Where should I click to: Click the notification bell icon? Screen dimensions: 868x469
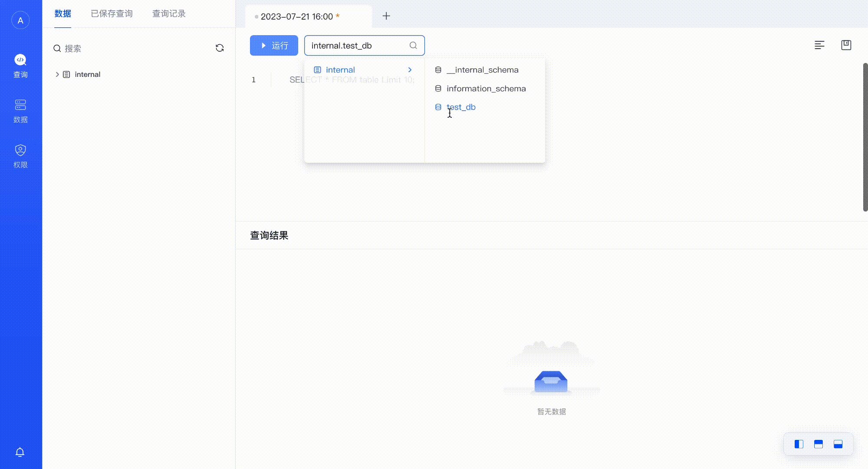(20, 452)
